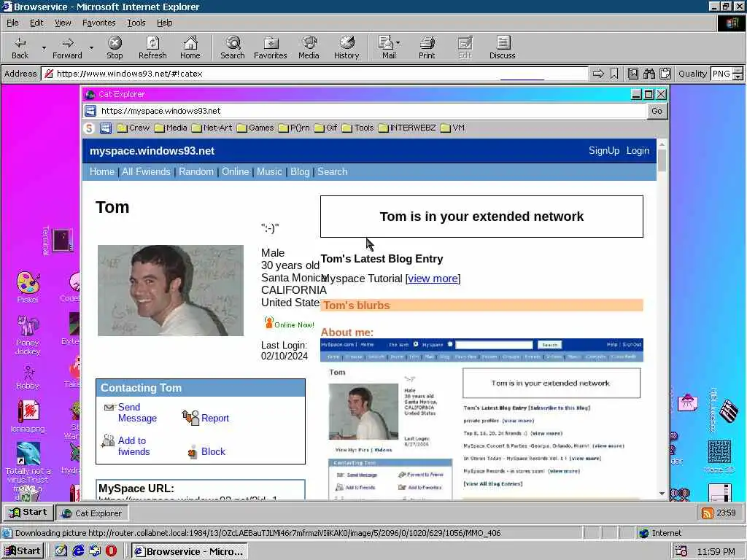This screenshot has width=747, height=560.
Task: Reload page using the Refresh button
Action: 152,47
